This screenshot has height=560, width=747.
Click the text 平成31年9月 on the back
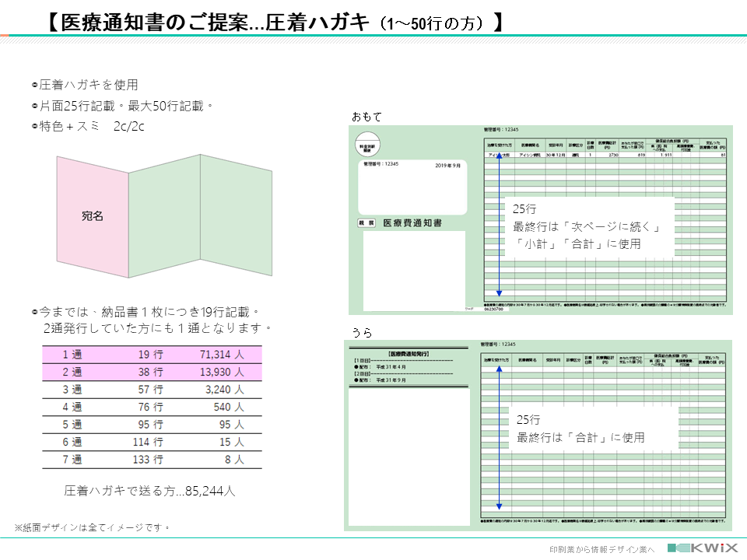[391, 380]
